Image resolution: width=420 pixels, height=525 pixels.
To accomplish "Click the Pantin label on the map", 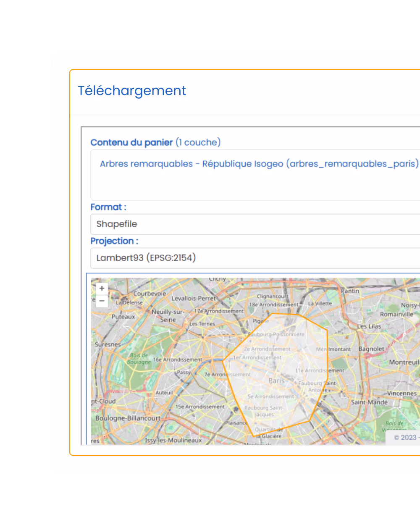I will coord(350,291).
